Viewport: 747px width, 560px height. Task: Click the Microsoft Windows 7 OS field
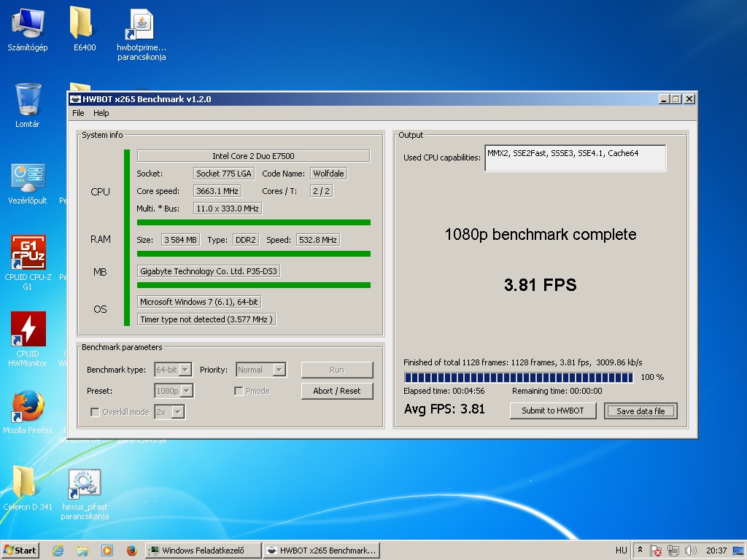click(199, 302)
